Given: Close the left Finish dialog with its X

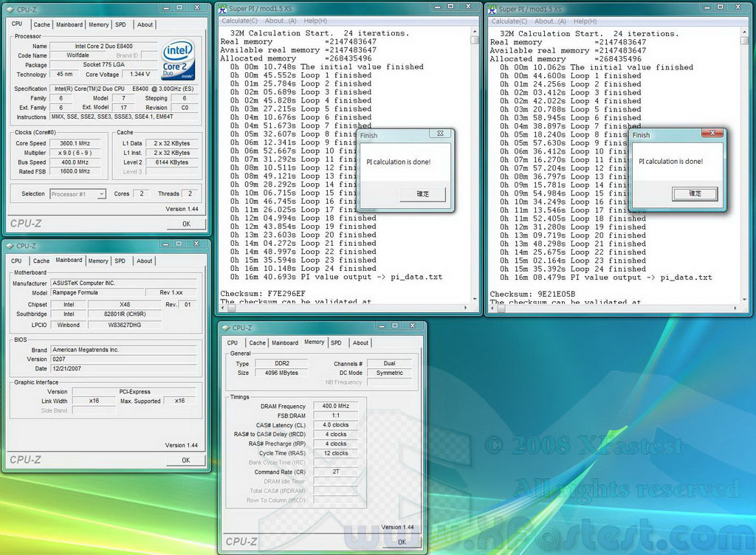Looking at the screenshot, I should [x=440, y=134].
